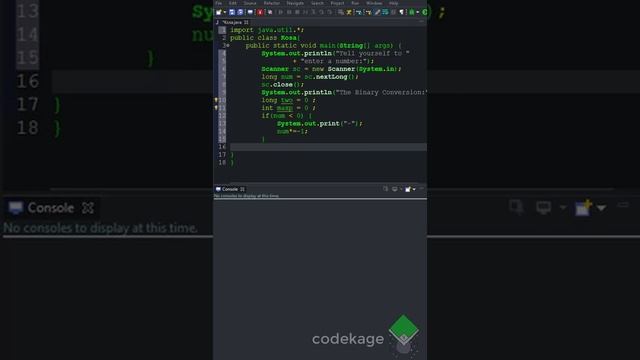Expand the Debug configurations dropdown arrow
640x360 pixels.
[418, 12]
